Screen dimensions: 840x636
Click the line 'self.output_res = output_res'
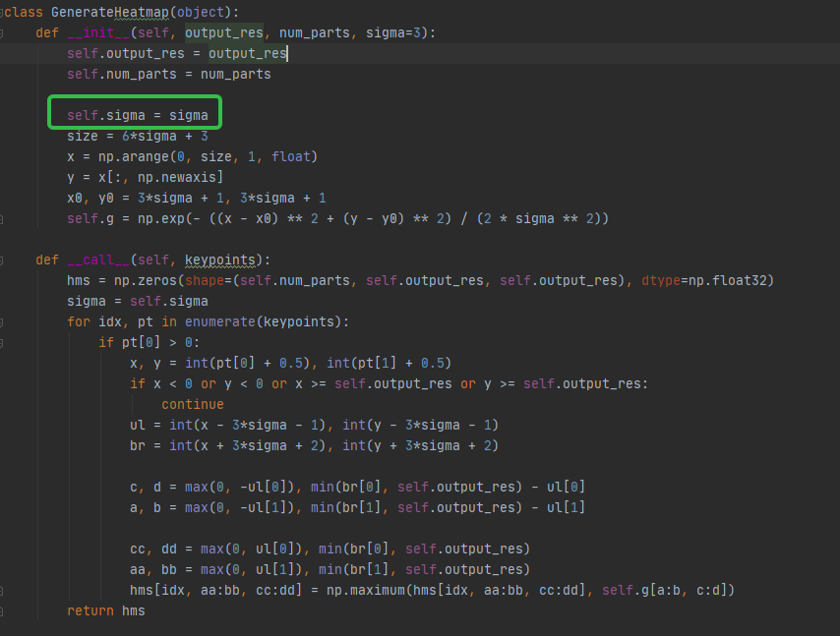point(177,53)
